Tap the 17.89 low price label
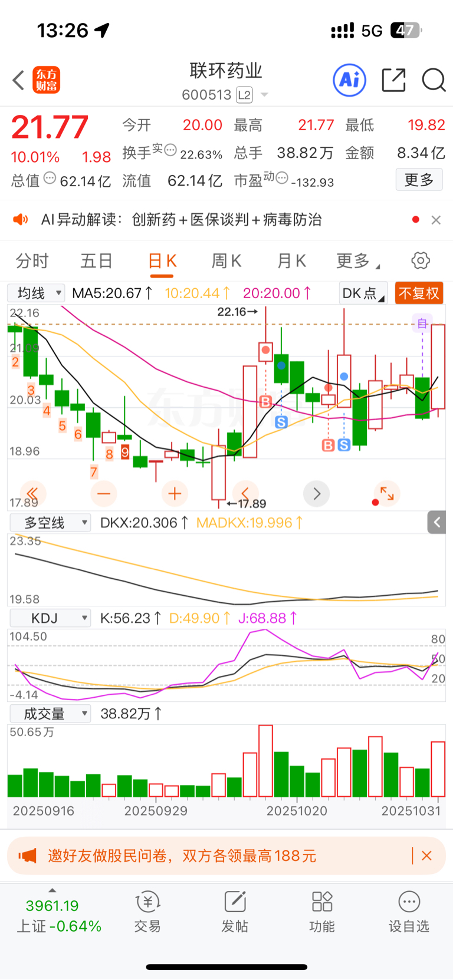 [247, 504]
